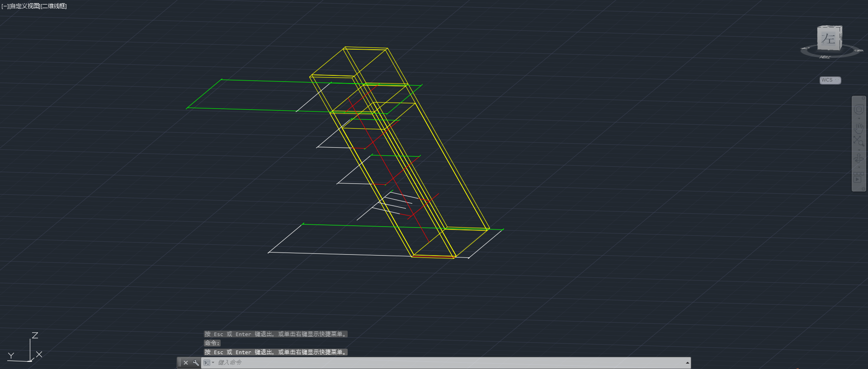Expand command history up arrow
The image size is (868, 369).
click(x=687, y=363)
